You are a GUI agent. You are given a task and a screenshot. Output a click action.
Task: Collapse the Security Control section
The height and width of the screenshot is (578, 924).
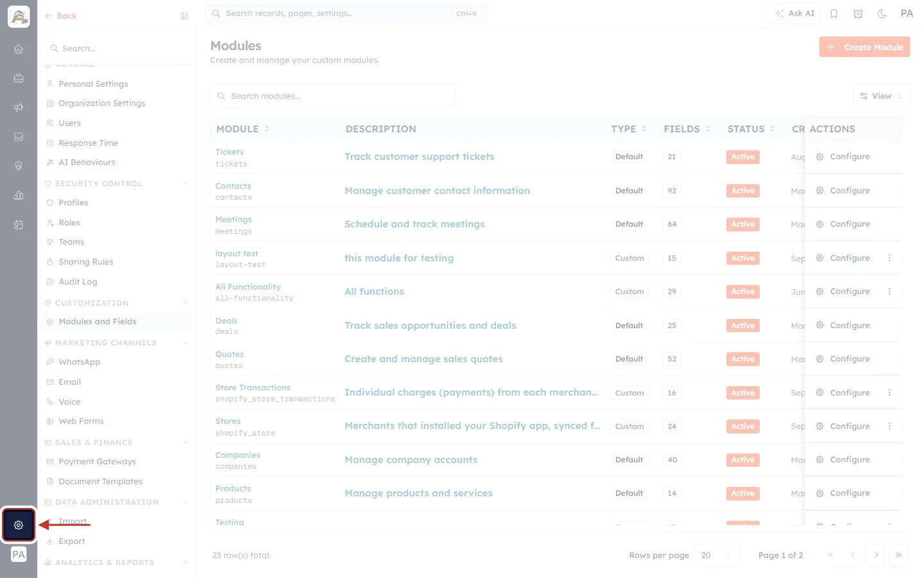point(185,184)
